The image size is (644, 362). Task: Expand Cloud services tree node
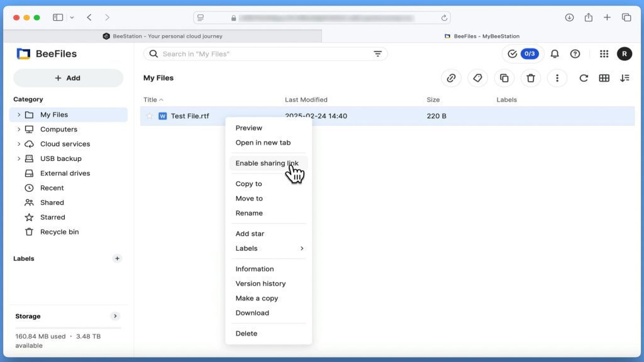18,144
